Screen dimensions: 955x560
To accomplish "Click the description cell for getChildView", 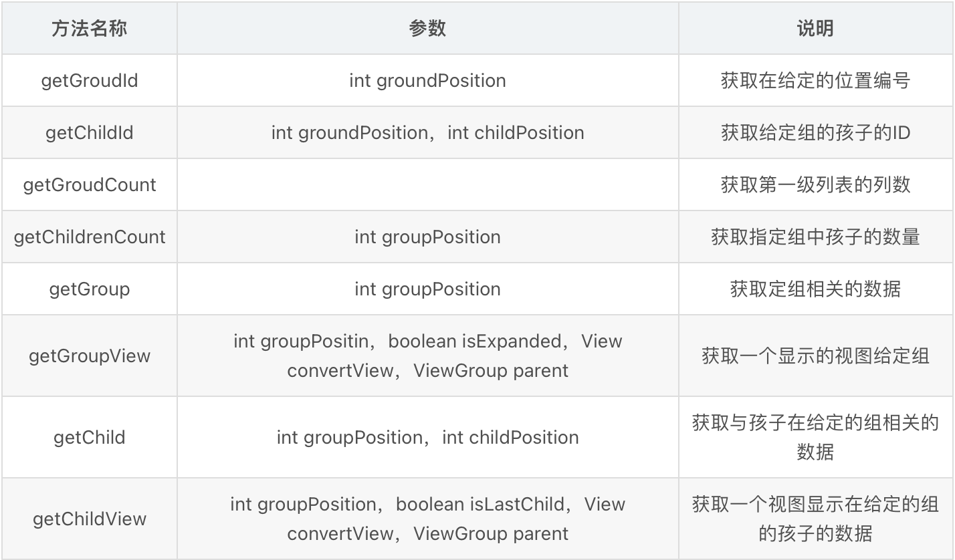I will pyautogui.click(x=815, y=519).
